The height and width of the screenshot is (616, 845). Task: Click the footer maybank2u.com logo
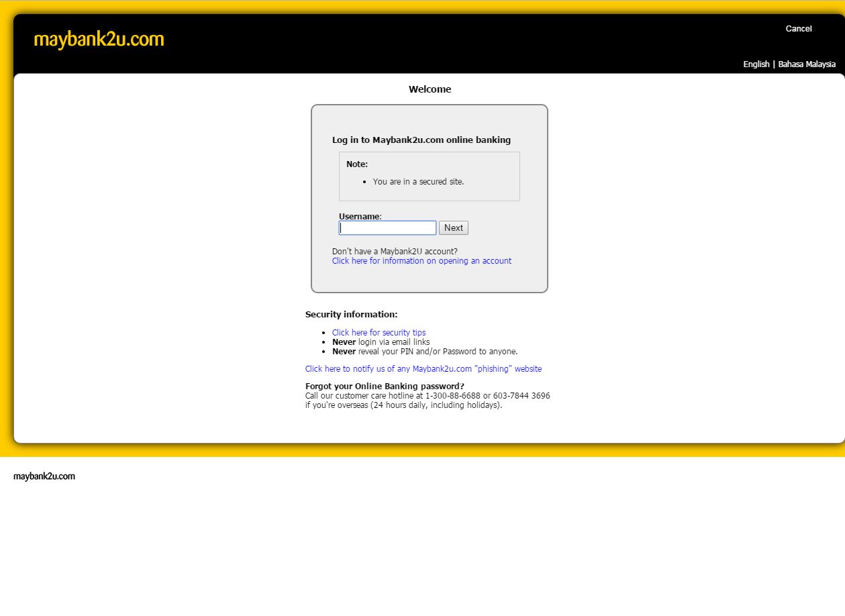click(44, 476)
